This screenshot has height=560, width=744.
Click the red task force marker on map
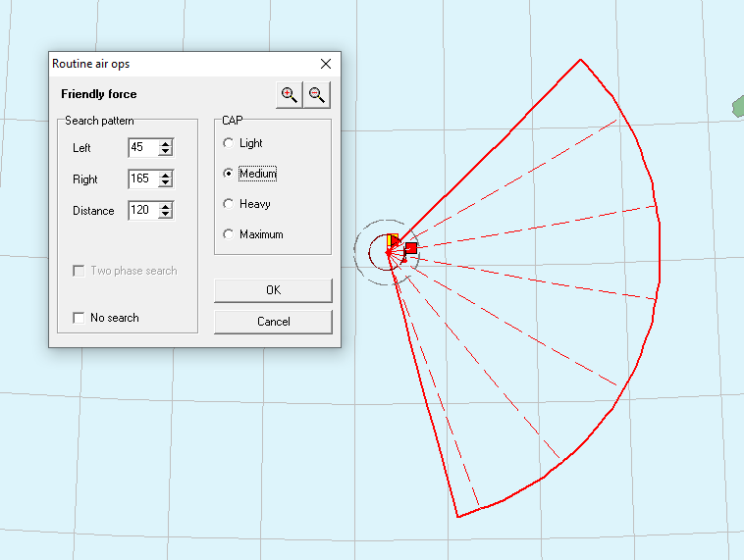pos(410,248)
